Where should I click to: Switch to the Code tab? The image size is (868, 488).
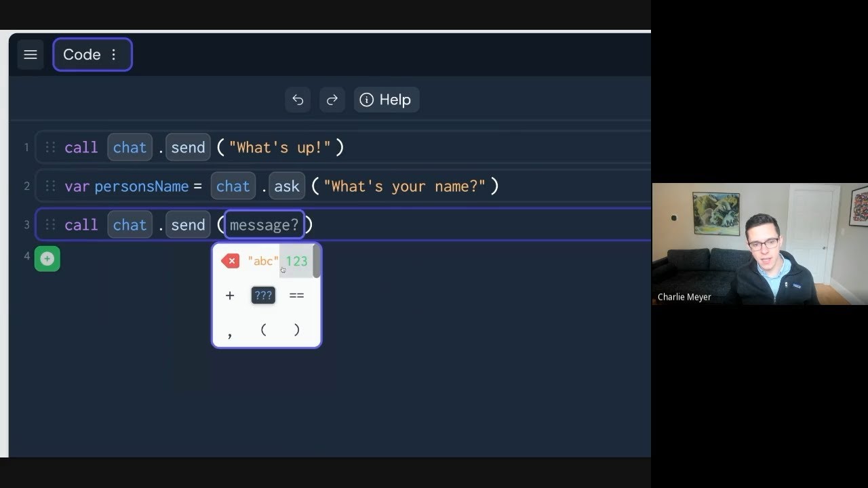tap(83, 54)
